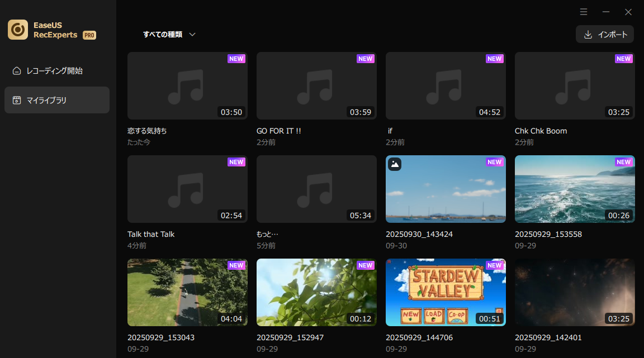Image resolution: width=644 pixels, height=358 pixels.
Task: Open the GO FOR IT !! audio recording
Action: pyautogui.click(x=316, y=85)
